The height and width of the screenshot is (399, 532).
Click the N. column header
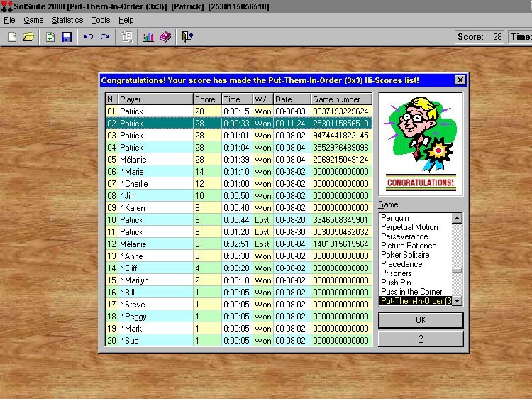[111, 99]
